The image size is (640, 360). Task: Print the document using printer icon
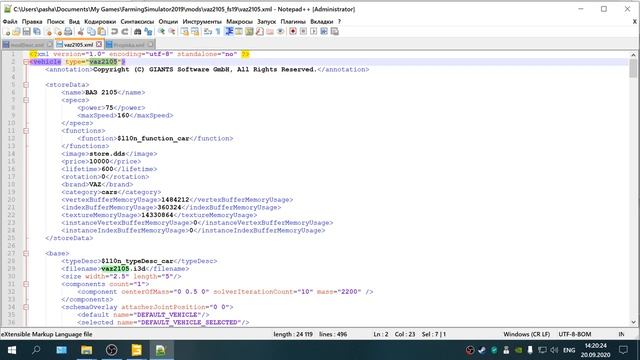68,31
